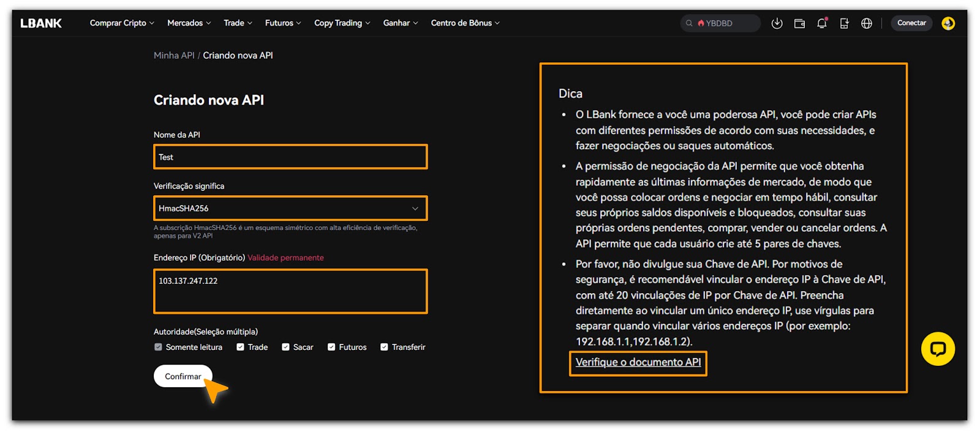Toggle the Futuros permission checkbox
The width and height of the screenshot is (980, 435).
331,347
